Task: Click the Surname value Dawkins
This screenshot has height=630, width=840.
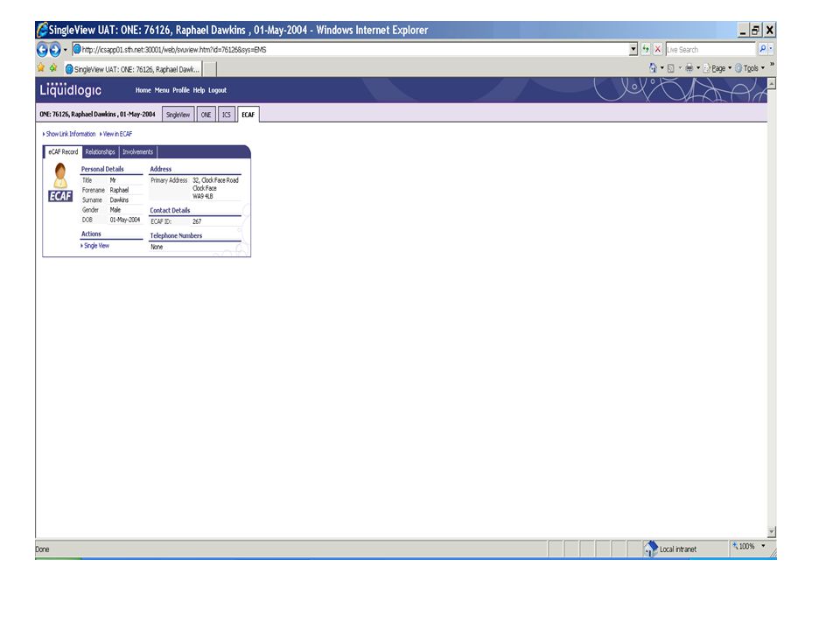Action: click(x=119, y=199)
